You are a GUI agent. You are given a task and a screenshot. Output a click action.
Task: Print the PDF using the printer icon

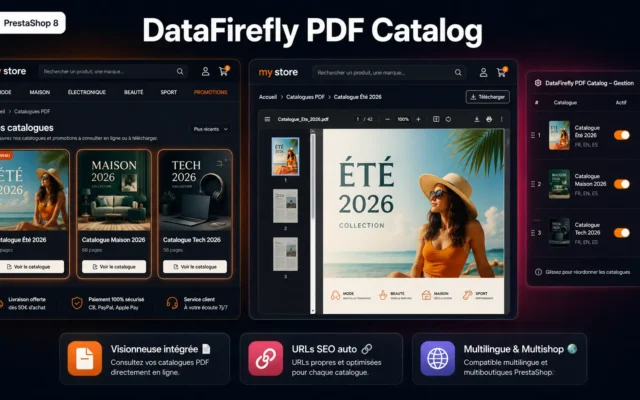[489, 119]
